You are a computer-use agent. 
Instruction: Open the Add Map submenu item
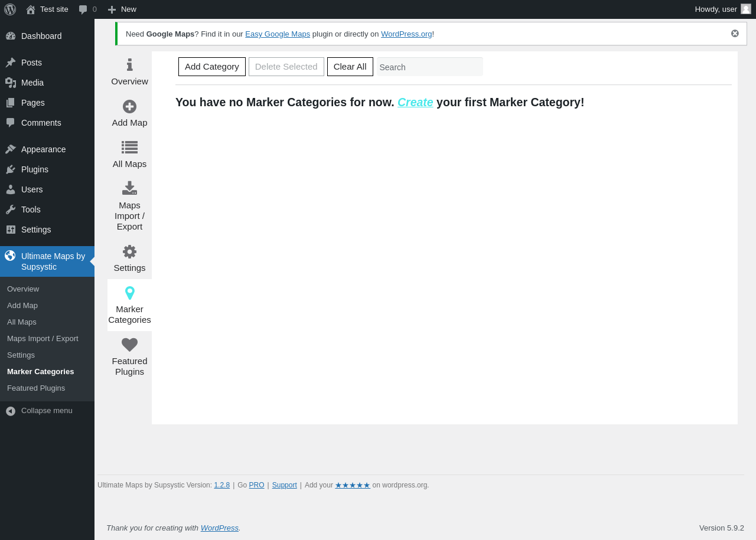tap(22, 306)
